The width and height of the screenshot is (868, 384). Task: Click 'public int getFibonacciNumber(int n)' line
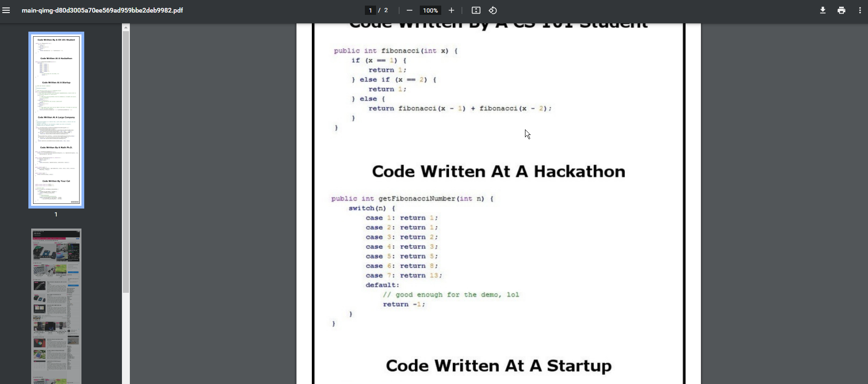412,199
